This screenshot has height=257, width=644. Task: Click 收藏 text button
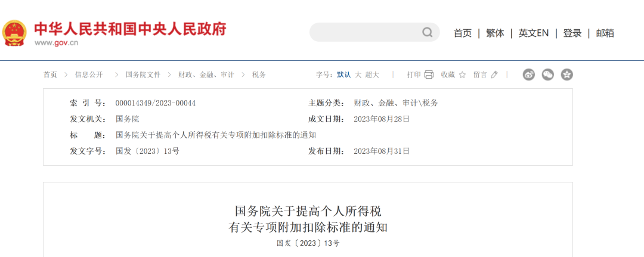448,75
